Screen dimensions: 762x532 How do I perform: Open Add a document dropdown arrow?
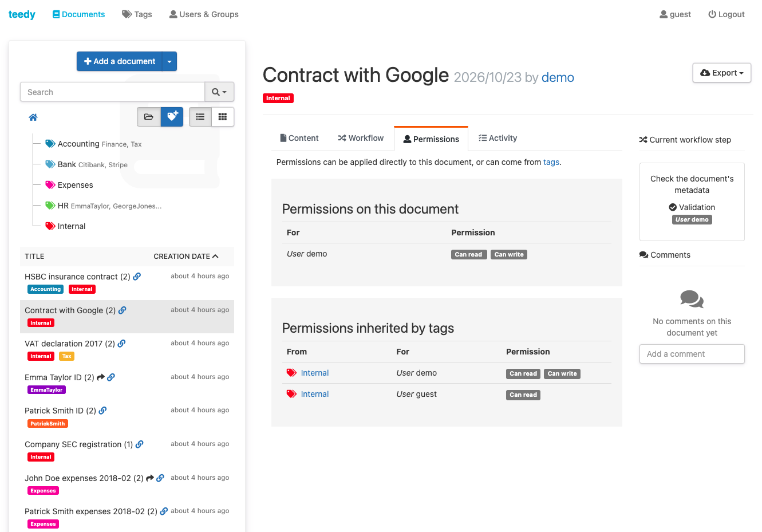169,61
